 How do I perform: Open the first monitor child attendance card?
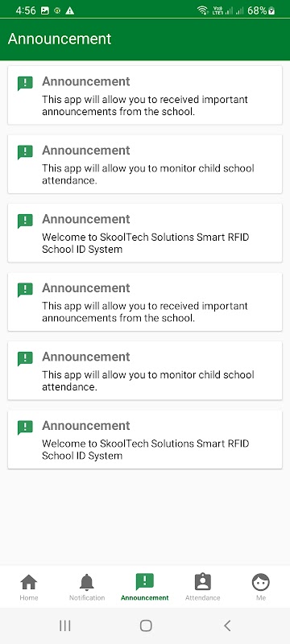[x=145, y=164]
